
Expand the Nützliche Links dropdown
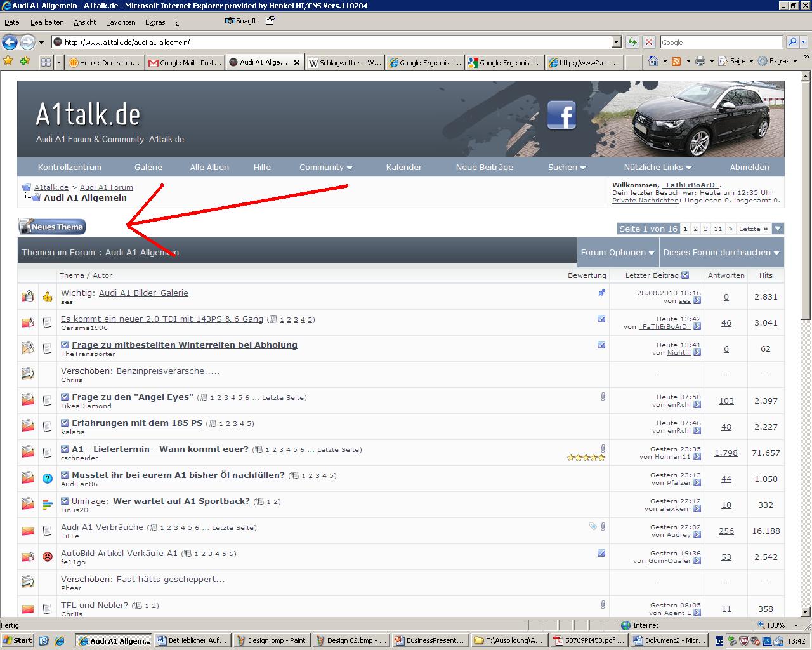[x=658, y=167]
